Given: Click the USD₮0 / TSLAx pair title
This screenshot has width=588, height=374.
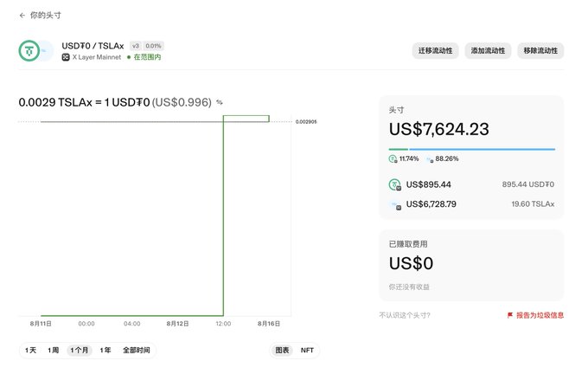Looking at the screenshot, I should (93, 46).
